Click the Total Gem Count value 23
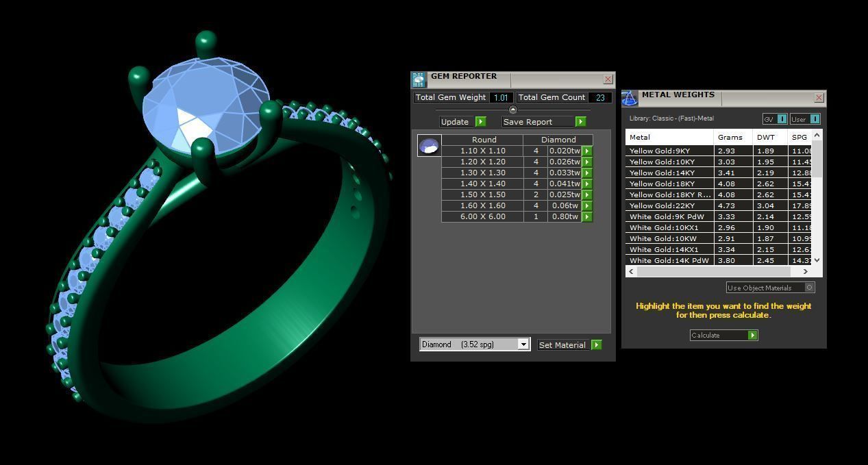This screenshot has height=465, width=868. tap(600, 97)
